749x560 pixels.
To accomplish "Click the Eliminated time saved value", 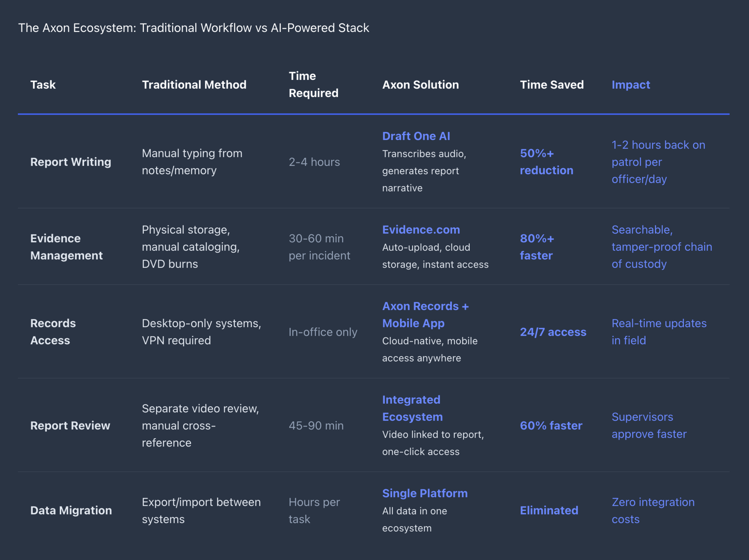I will click(x=549, y=510).
